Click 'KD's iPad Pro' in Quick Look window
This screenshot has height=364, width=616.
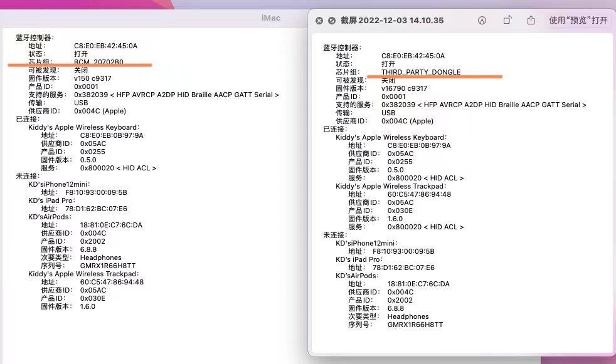tap(359, 259)
